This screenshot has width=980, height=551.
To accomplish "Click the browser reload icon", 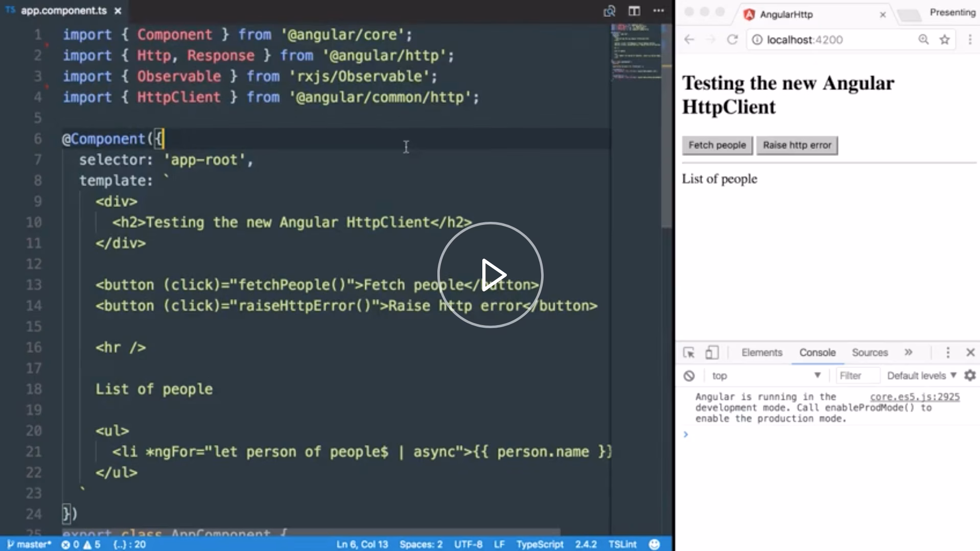I will (x=732, y=40).
